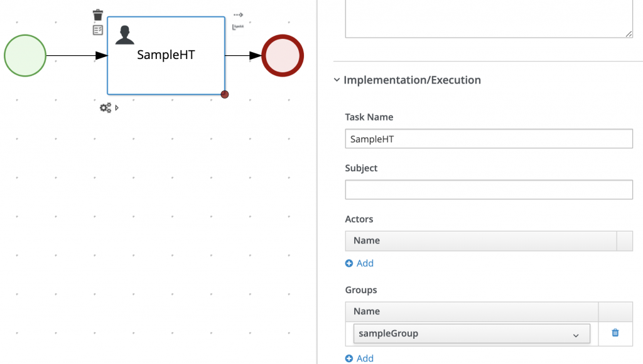
Task: Delete the SampleHT task with trash icon
Action: [98, 15]
